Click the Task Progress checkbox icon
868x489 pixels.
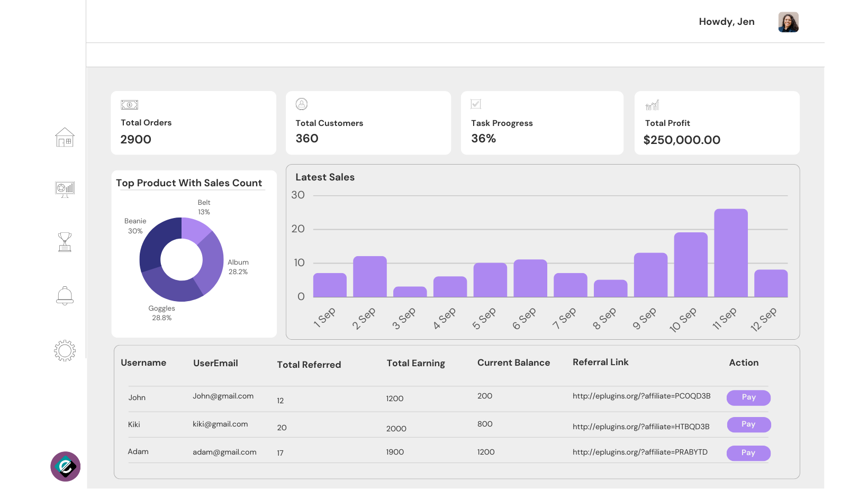coord(476,104)
